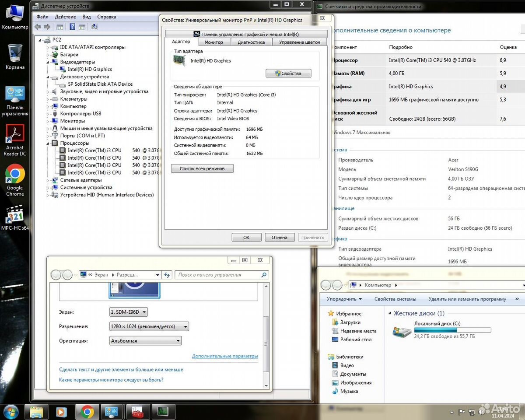Viewport: 525px width, 420px height.
Task: Open the Действие menu
Action: 66,17
